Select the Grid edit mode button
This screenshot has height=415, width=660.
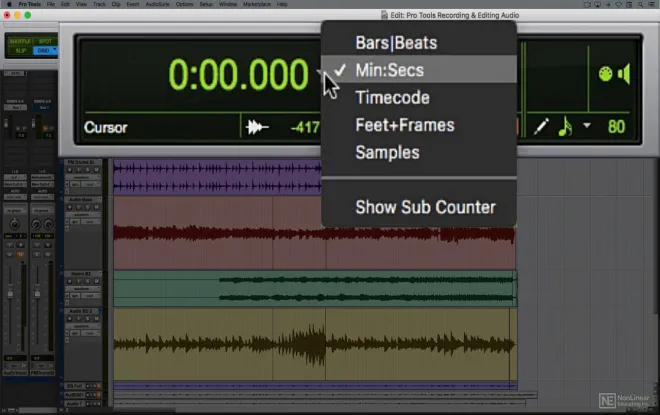coord(44,51)
